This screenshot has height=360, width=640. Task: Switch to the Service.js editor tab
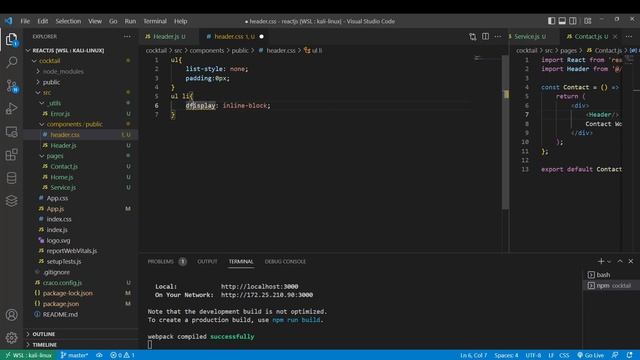point(530,36)
